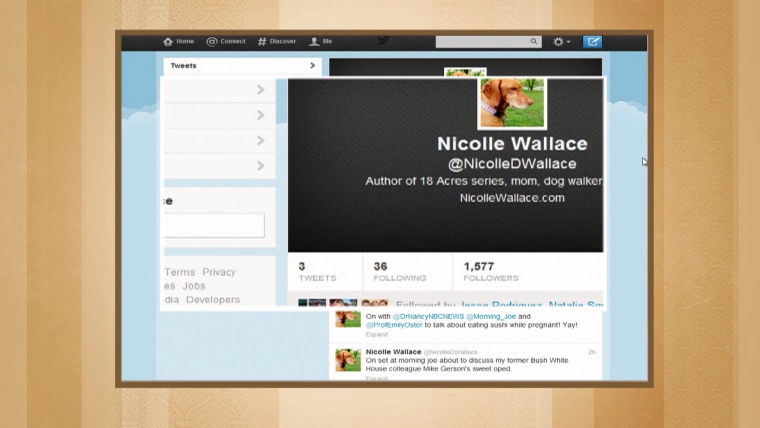760x428 pixels.
Task: Click the dog profile picture
Action: click(512, 102)
